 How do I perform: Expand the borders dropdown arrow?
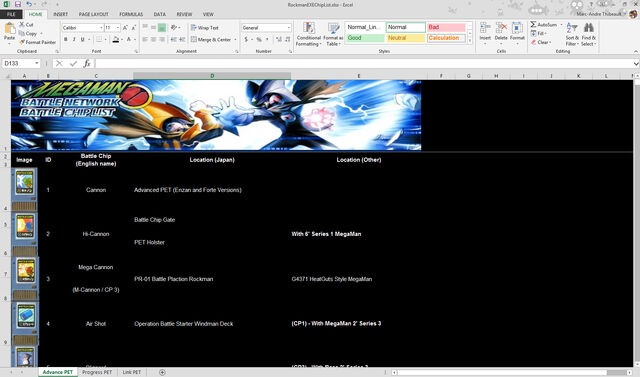[x=105, y=40]
